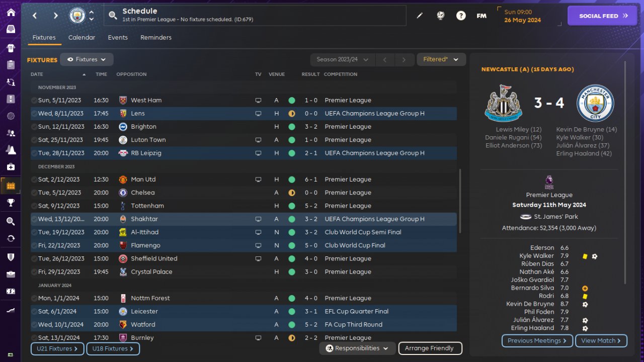Click the Arrange Friendly button
644x362 pixels.
430,348
